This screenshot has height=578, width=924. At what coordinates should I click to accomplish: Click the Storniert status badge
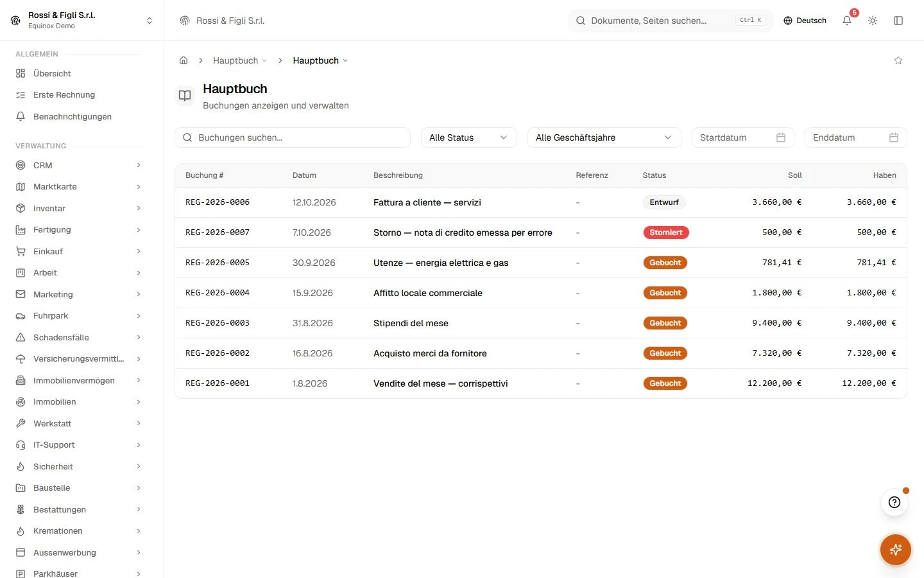pyautogui.click(x=666, y=232)
